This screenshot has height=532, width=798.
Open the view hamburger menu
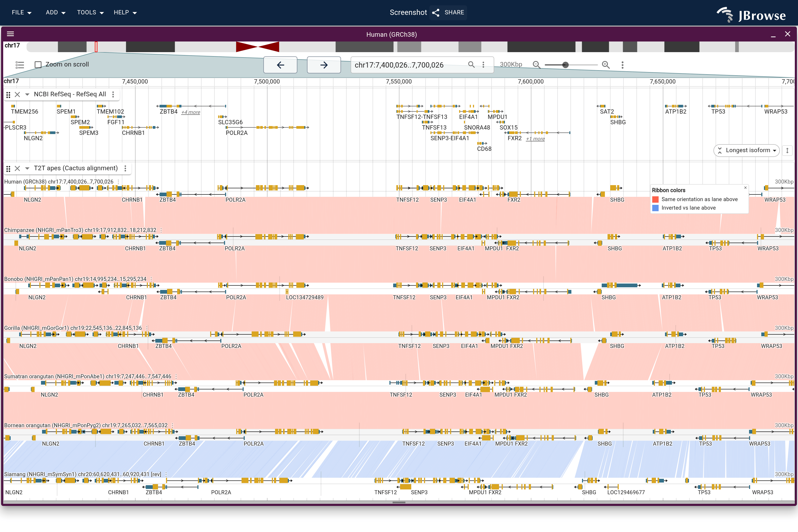coord(11,34)
